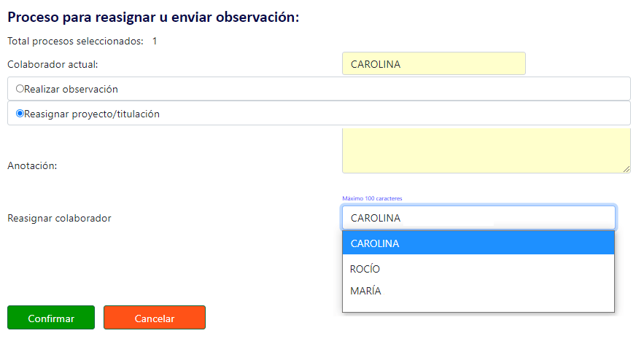
Task: Click the Realizar observación label text
Action: pos(71,89)
